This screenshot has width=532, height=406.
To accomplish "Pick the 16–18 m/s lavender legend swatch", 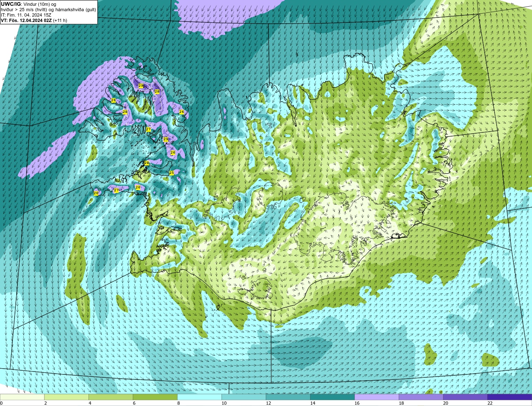I will click(x=377, y=397).
